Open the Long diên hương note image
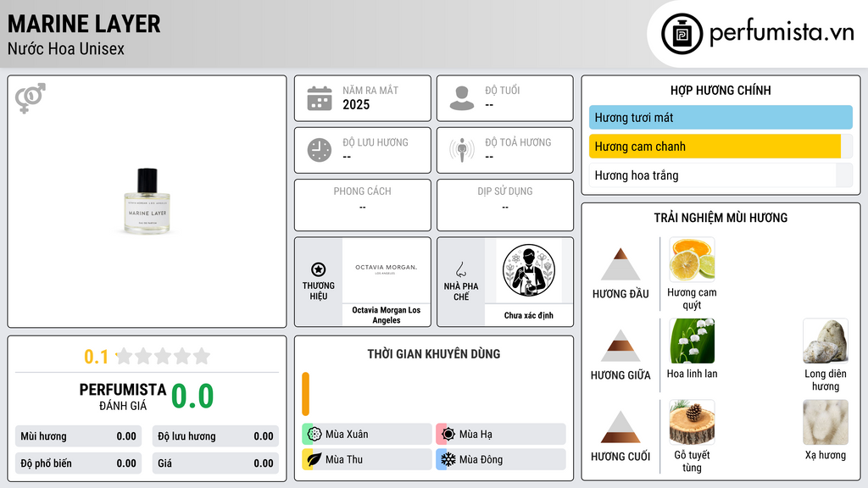 tap(826, 341)
